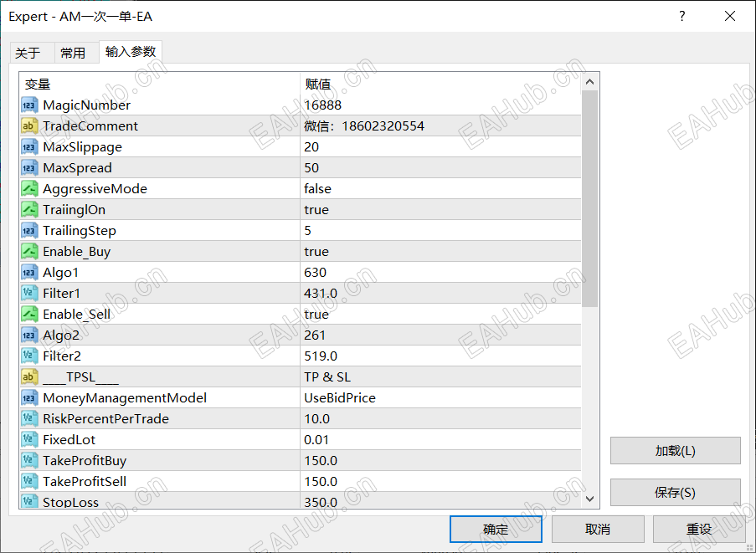Click the Filter2 value 519.0
Image resolution: width=756 pixels, height=553 pixels.
coord(320,356)
